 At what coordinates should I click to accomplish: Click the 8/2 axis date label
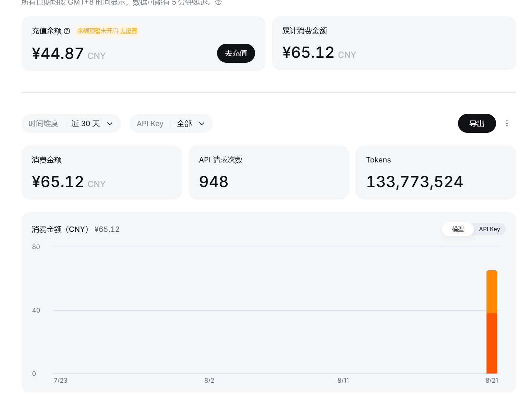[x=209, y=381]
